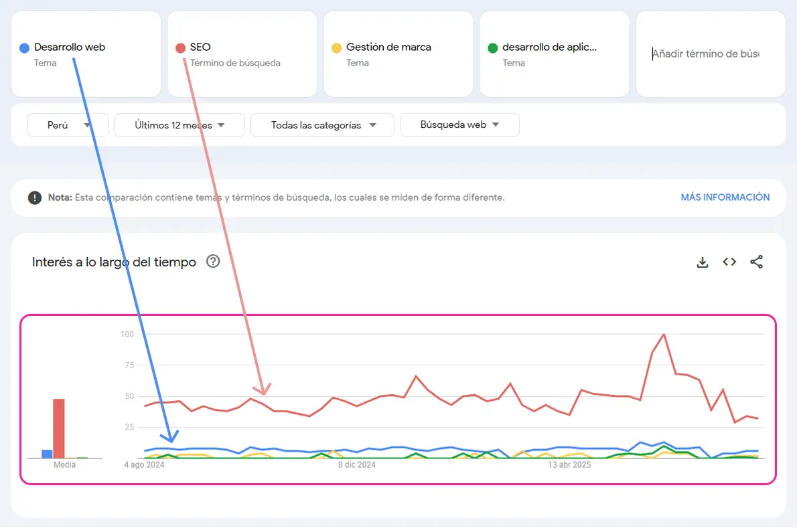The height and width of the screenshot is (532, 797).
Task: Open the embed code icon
Action: click(729, 262)
